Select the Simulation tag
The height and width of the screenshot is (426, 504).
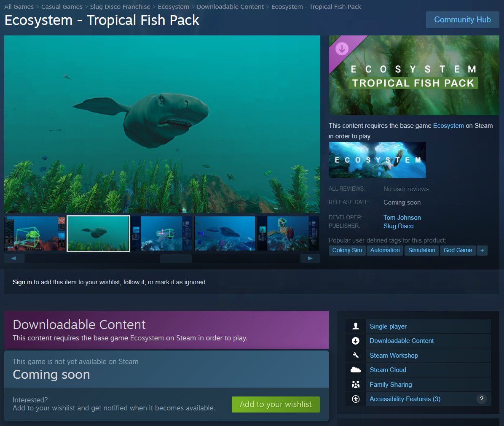(421, 250)
